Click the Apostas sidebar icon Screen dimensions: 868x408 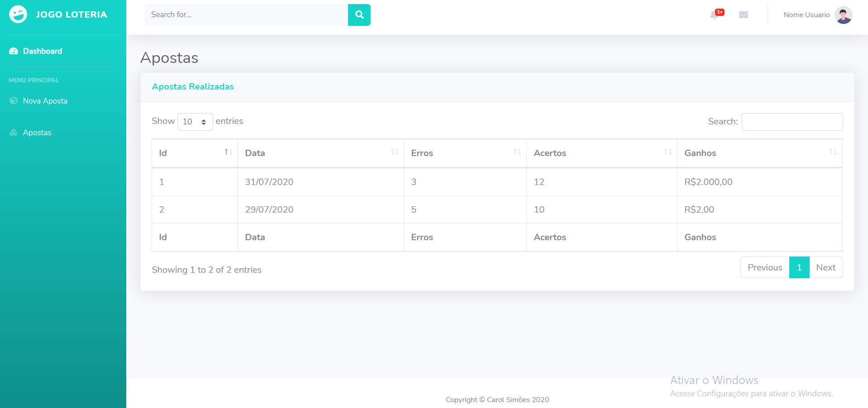13,132
